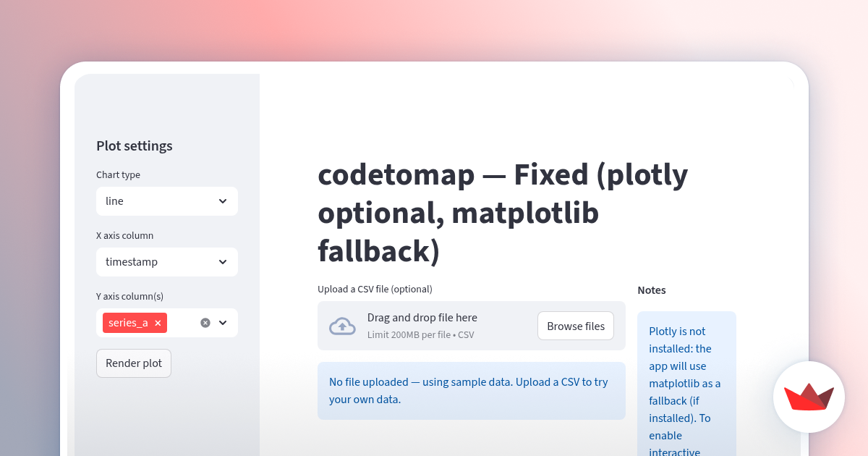Click the chevron on the Chart type selector
The image size is (868, 456).
(x=224, y=201)
